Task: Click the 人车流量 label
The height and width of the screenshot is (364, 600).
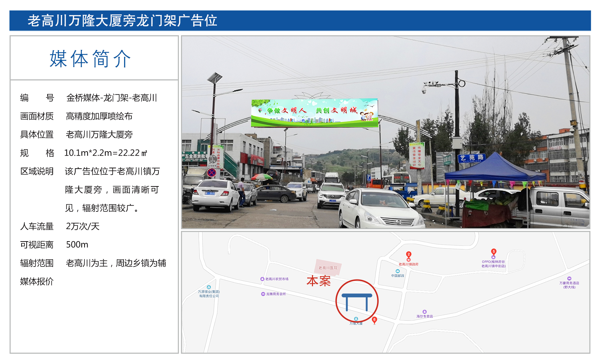Action: point(37,226)
